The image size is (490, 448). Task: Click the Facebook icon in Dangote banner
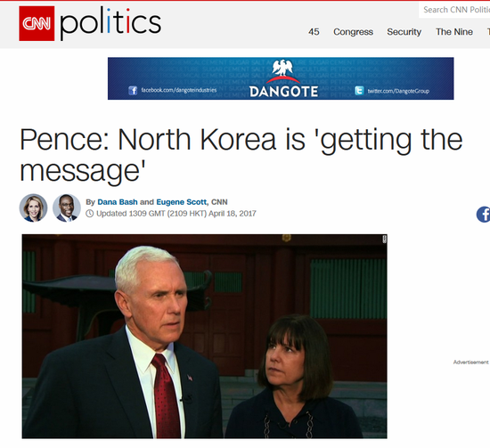point(133,91)
